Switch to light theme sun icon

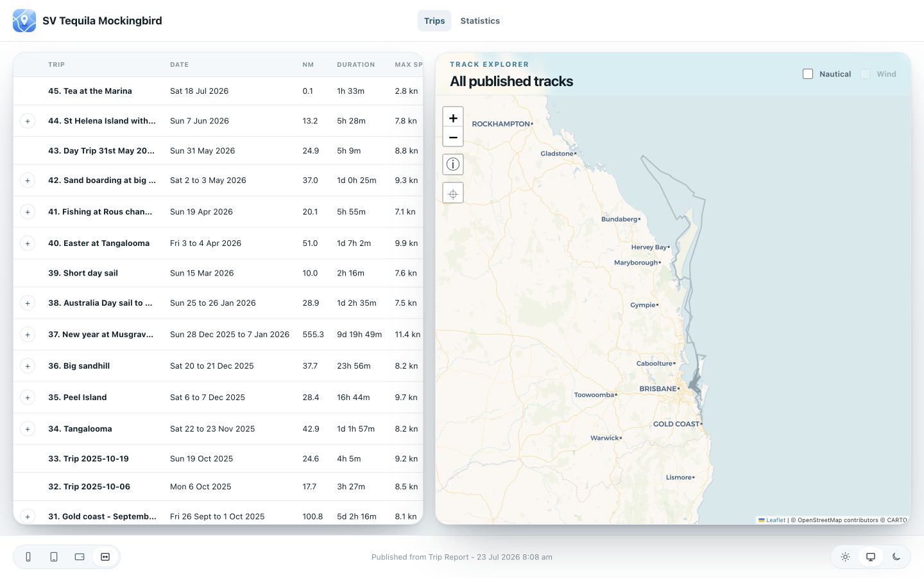point(845,557)
